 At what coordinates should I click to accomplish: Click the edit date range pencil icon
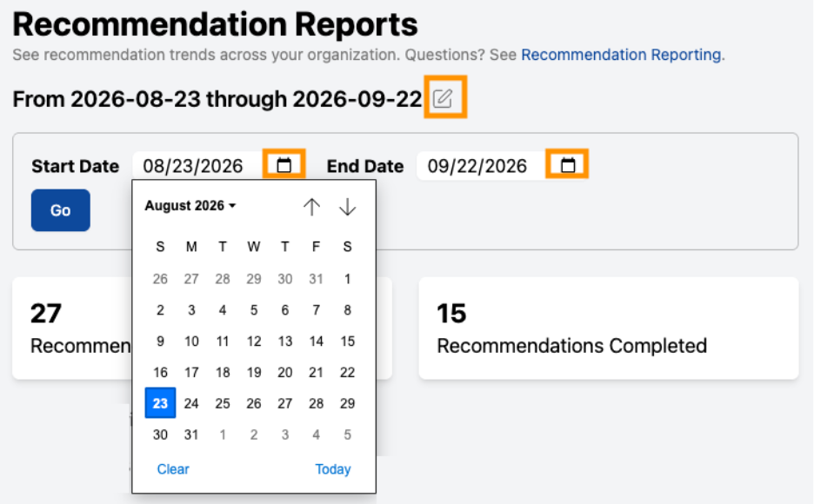(x=444, y=98)
